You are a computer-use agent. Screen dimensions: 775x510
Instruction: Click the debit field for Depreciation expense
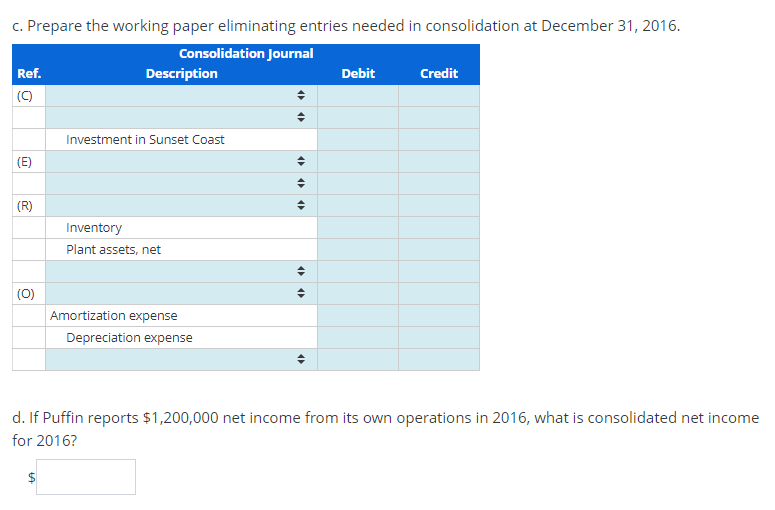click(x=358, y=338)
